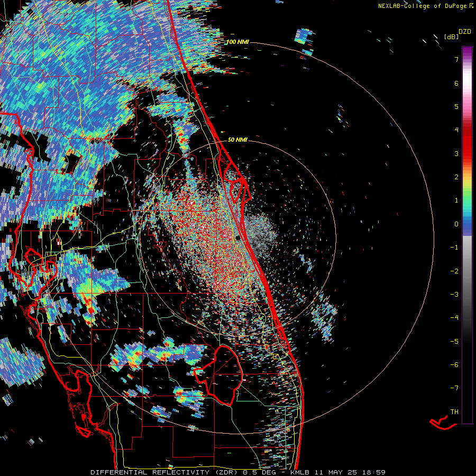The image size is (476, 476).
Task: Click the -3 value on the ZDR scale
Action: click(x=454, y=294)
